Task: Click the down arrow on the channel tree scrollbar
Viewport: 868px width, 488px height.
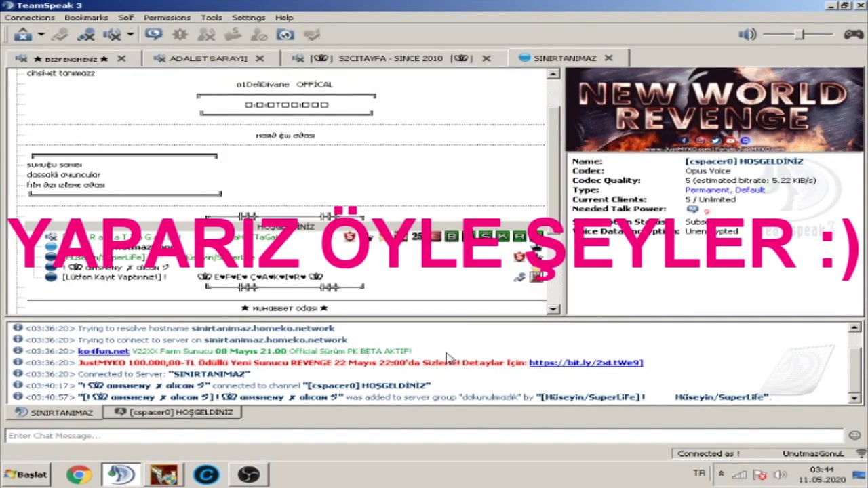Action: [553, 309]
